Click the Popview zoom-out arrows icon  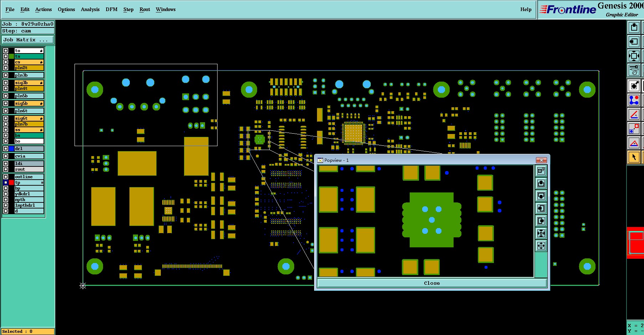coord(541,246)
